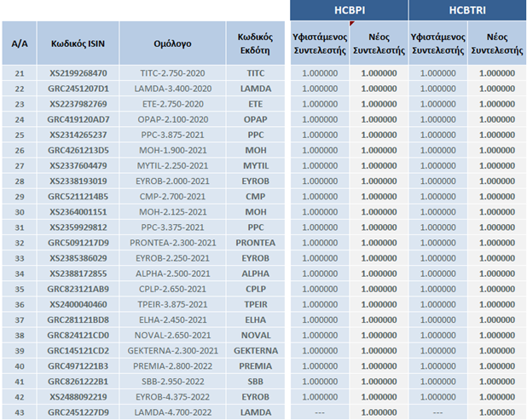Screen dimensions: 527x420
Task: Select the HCBPI header cell
Action: [x=349, y=10]
